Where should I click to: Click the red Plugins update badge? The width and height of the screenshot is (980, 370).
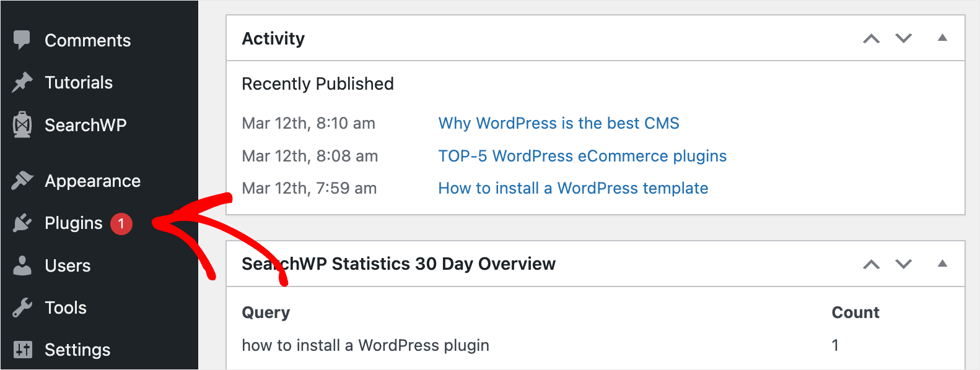pyautogui.click(x=121, y=223)
